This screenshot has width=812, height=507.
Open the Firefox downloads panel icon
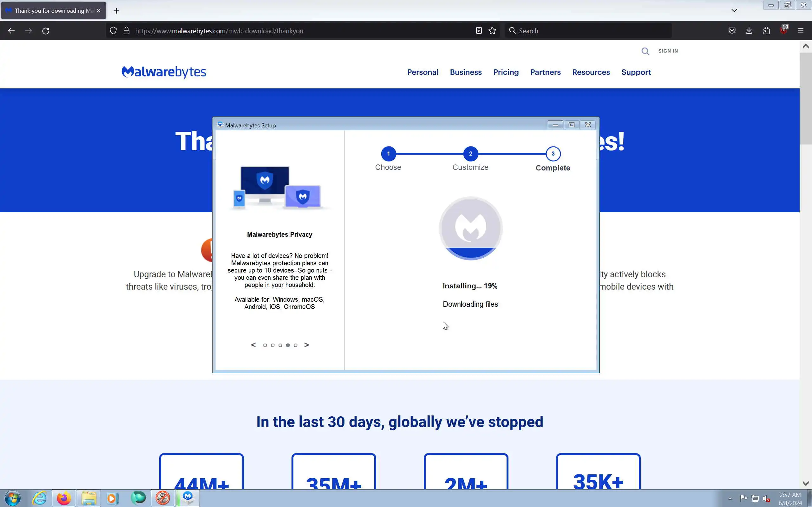[749, 30]
